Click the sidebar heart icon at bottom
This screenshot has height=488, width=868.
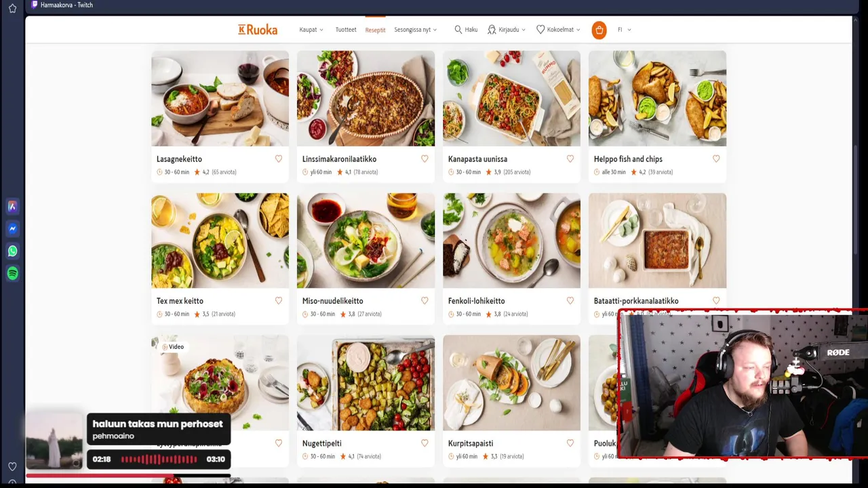coord(12,466)
